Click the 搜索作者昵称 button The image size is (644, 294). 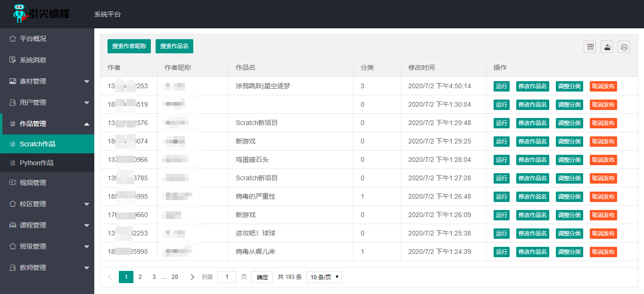[129, 46]
